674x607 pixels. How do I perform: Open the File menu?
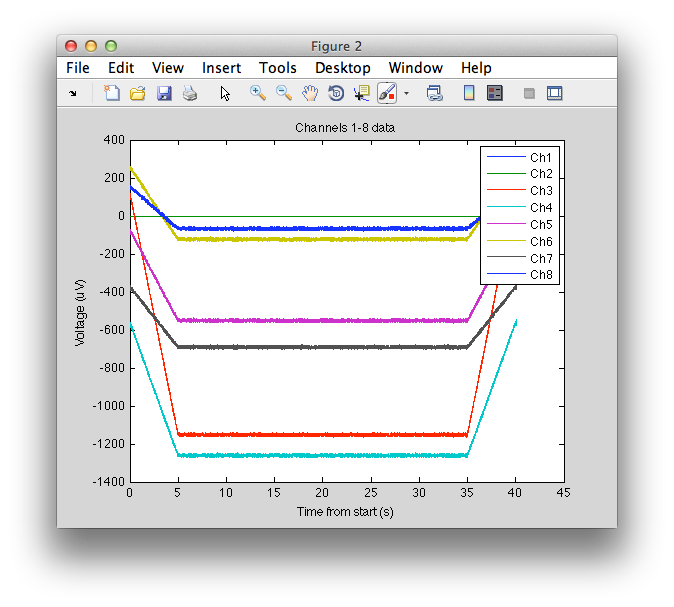coord(78,68)
